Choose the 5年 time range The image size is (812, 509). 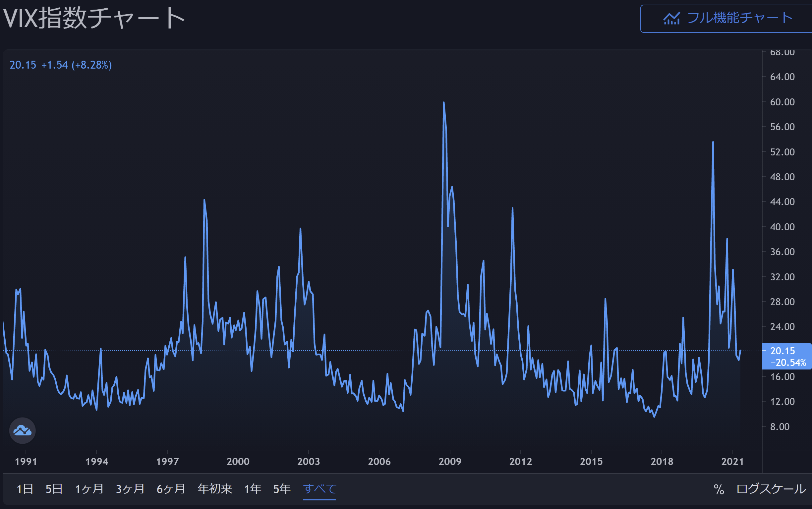(282, 489)
